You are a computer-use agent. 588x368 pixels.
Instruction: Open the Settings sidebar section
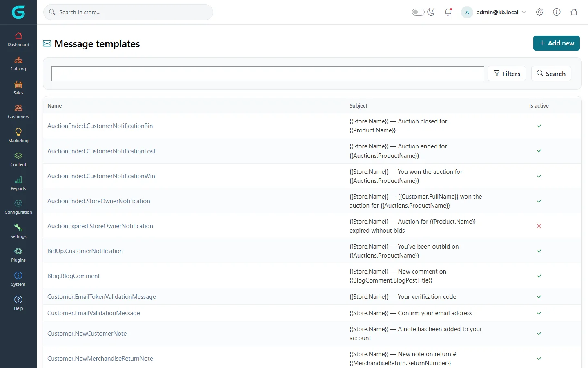coord(18,231)
